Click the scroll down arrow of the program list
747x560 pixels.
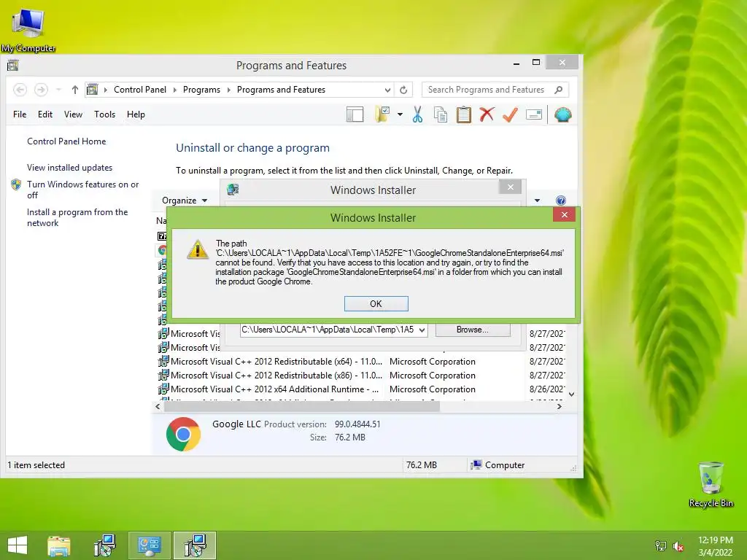click(572, 394)
